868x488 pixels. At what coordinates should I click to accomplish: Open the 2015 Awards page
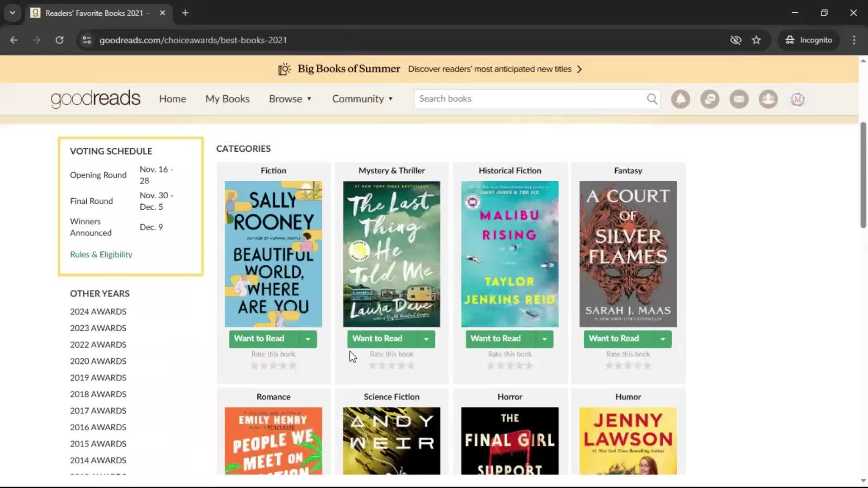tap(98, 444)
